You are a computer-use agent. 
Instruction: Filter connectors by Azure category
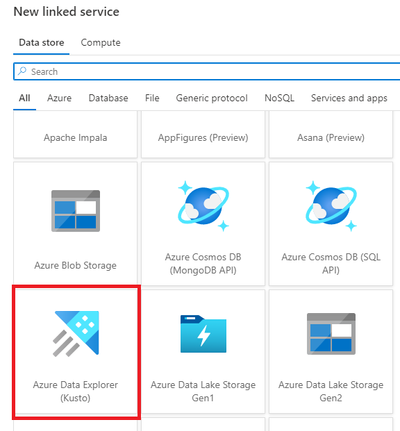(x=59, y=98)
